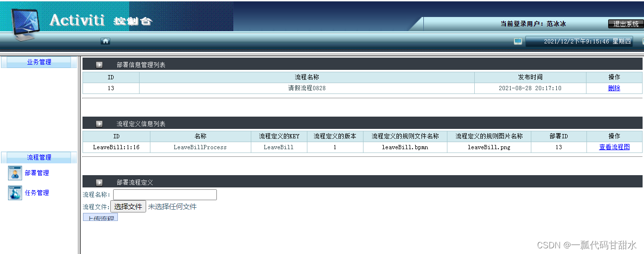Click the 发布时间 column header
This screenshot has width=644, height=254.
click(x=530, y=77)
